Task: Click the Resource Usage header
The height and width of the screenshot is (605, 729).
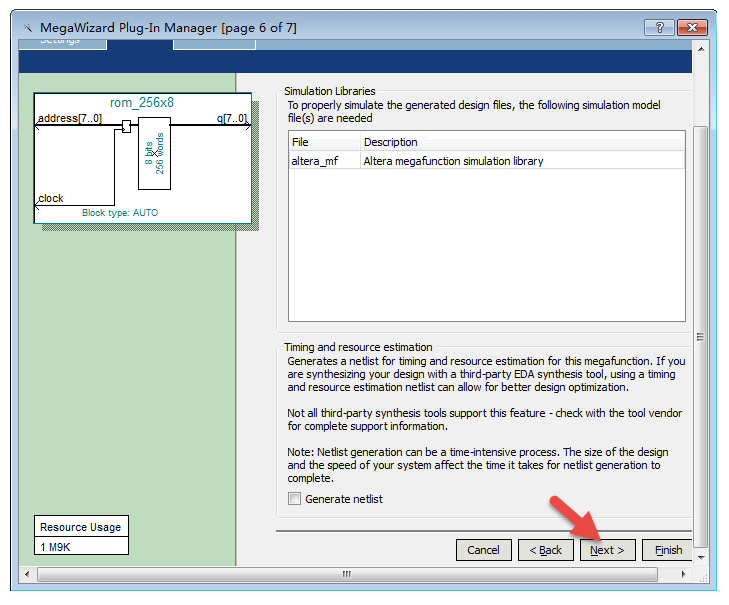Action: 80,527
